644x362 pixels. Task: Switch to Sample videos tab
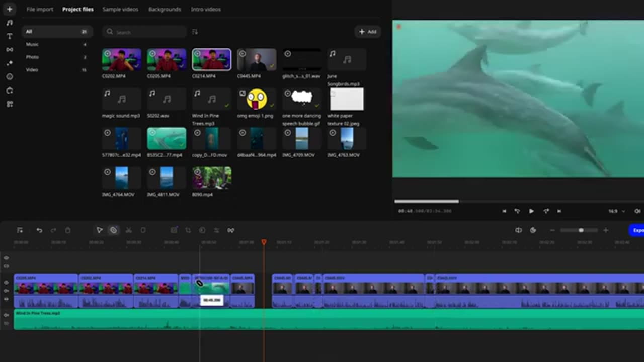coord(120,10)
